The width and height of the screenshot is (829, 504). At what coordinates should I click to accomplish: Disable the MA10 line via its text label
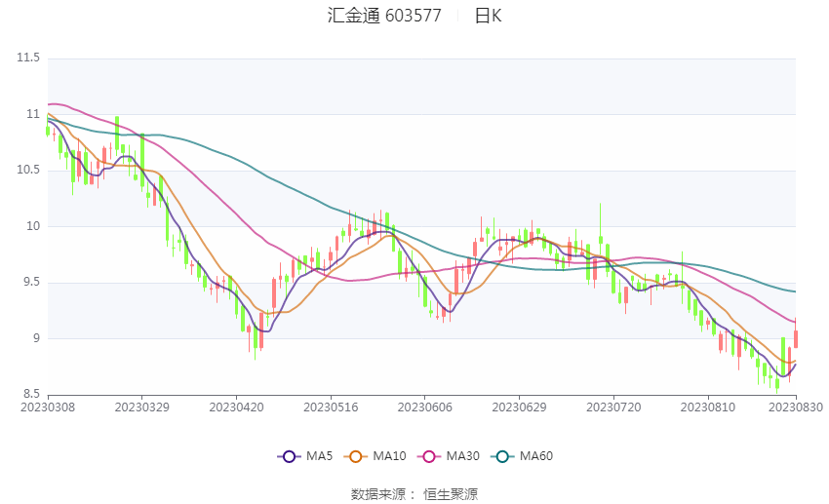pyautogui.click(x=390, y=456)
